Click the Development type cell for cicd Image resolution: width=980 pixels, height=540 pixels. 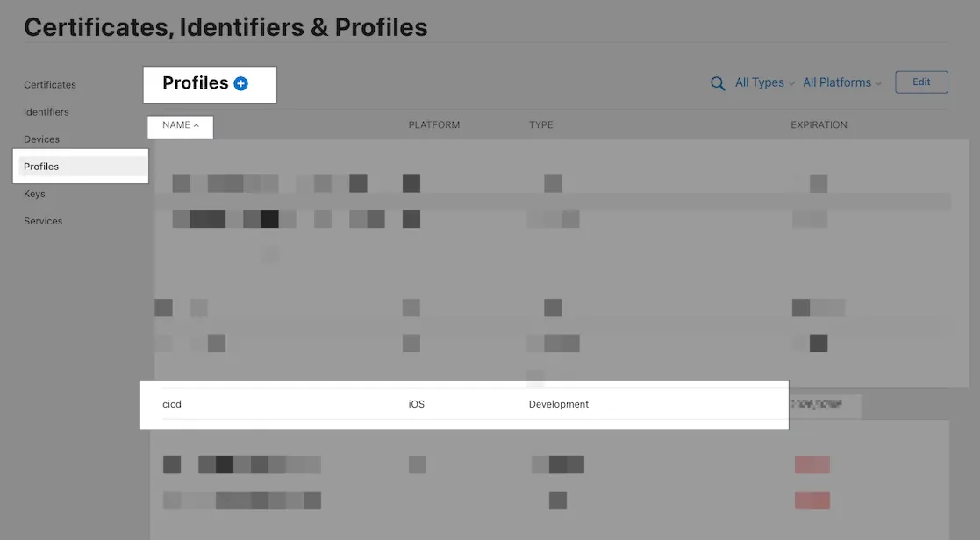pos(559,404)
